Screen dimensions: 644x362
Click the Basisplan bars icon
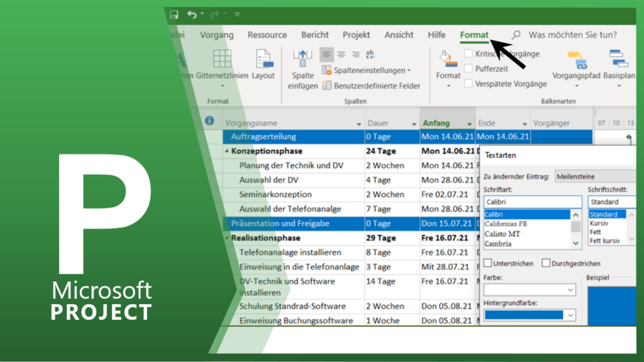tap(619, 59)
